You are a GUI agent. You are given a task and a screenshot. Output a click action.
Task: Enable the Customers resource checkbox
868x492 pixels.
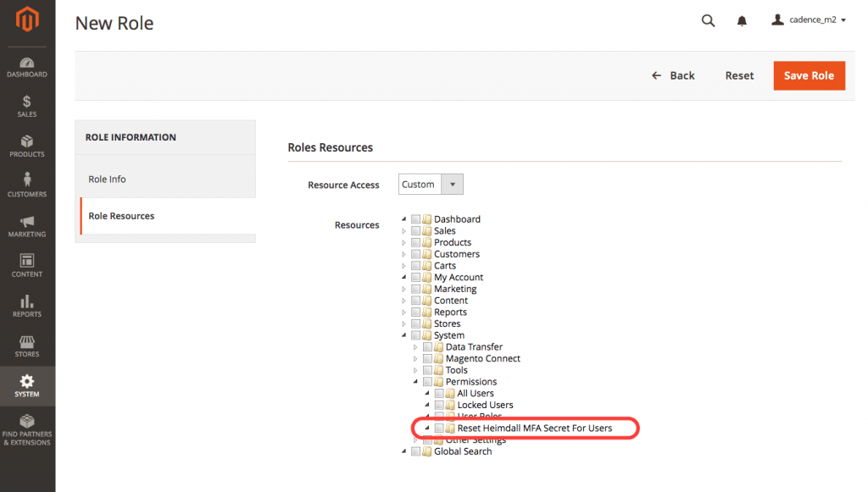click(415, 254)
